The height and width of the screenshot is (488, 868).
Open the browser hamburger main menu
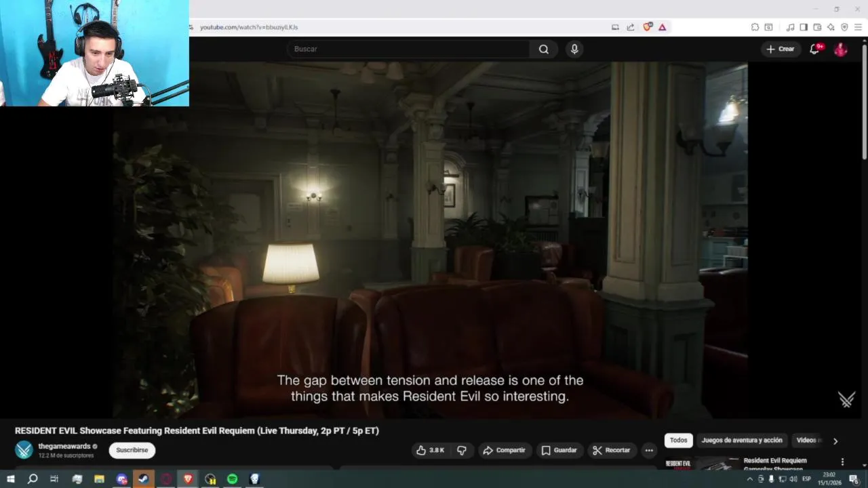[x=858, y=27]
